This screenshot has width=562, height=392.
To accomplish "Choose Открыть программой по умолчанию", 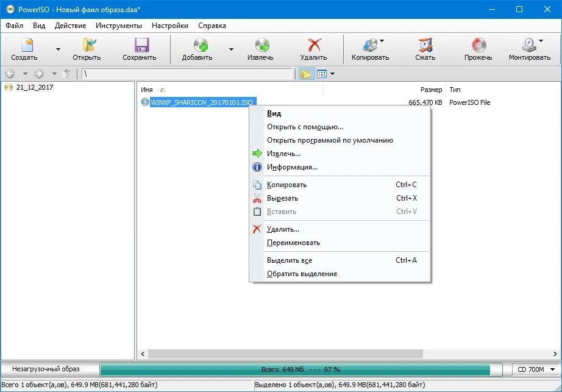I will coord(340,140).
